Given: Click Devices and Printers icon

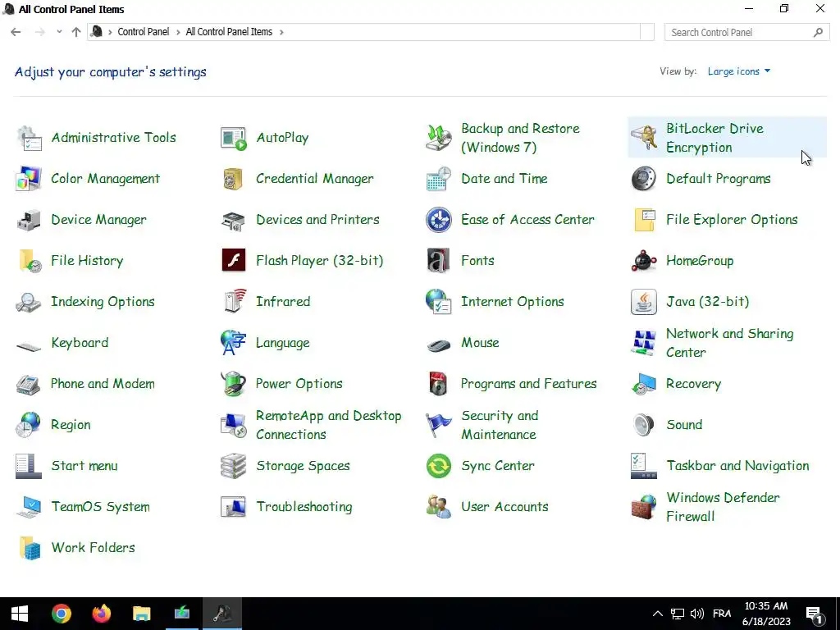Looking at the screenshot, I should (x=234, y=220).
